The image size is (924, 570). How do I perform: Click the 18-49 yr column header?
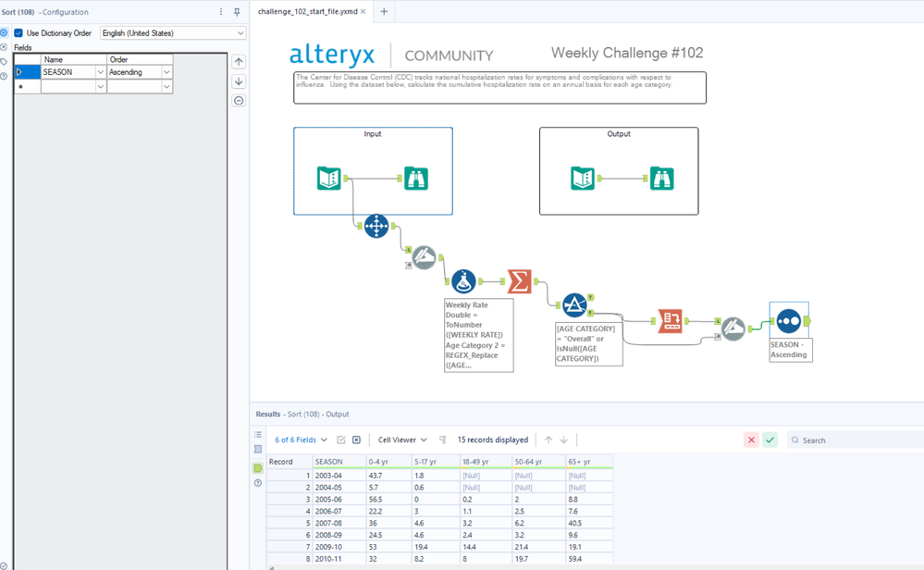[486, 462]
